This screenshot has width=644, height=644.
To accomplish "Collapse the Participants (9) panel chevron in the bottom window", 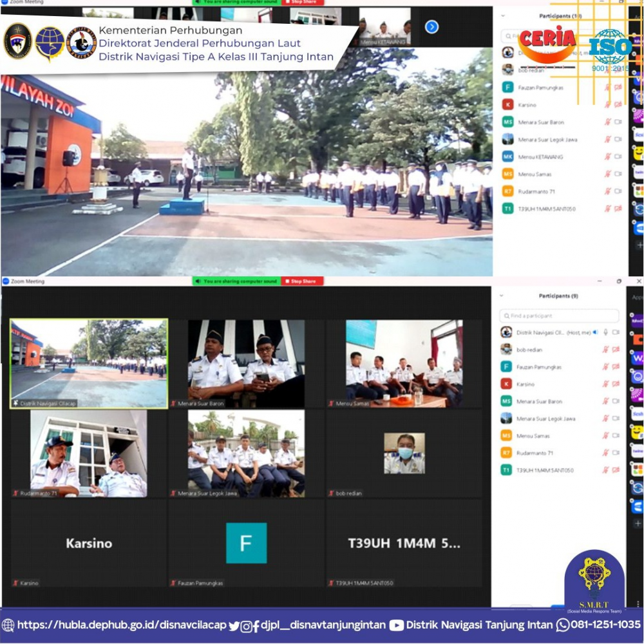I will pyautogui.click(x=501, y=296).
